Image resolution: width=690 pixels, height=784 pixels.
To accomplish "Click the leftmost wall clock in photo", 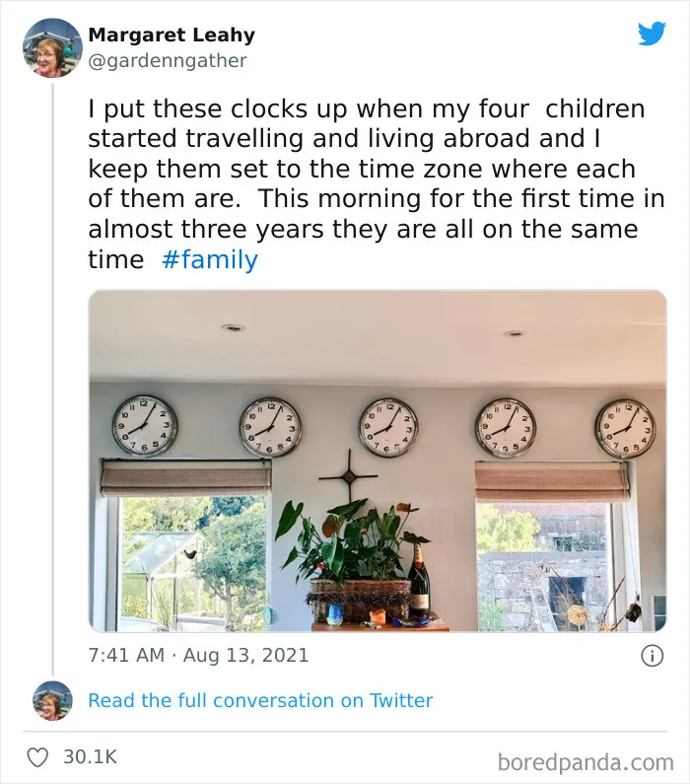I will coord(144,425).
